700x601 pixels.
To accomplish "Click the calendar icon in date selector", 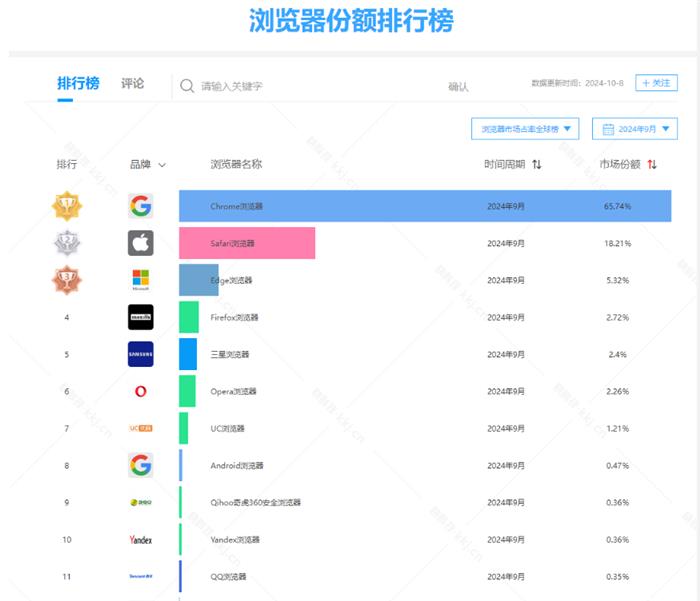I will 608,129.
